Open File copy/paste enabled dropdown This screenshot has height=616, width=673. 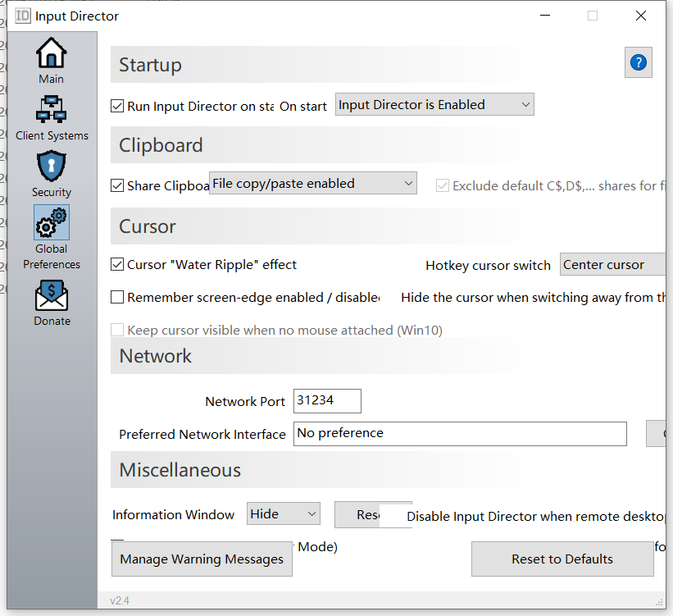313,183
